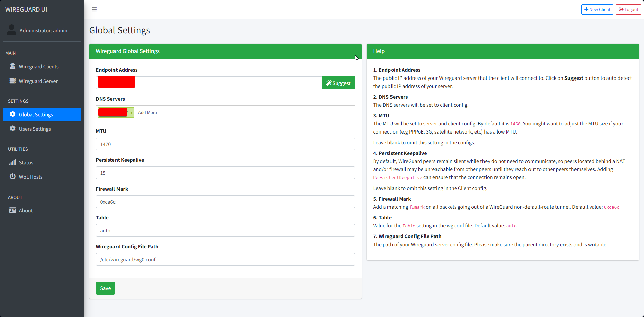Click the Status signal bars icon
The image size is (644, 317).
tap(13, 162)
